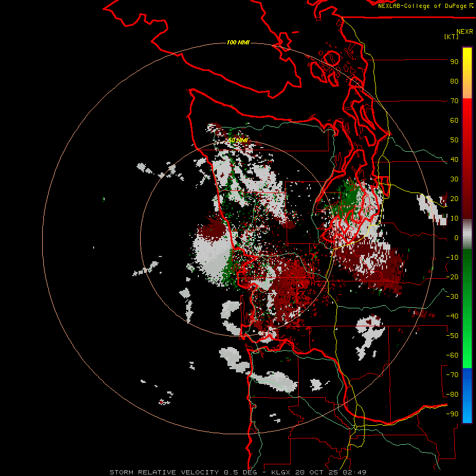Click the 30 value on the velocity scale
The image size is (476, 476).
click(454, 179)
